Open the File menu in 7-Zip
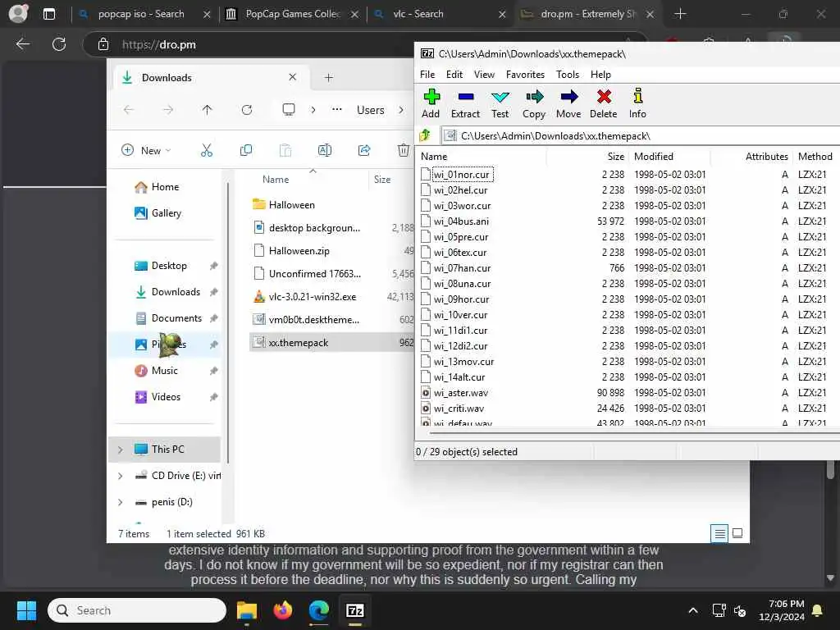The height and width of the screenshot is (630, 840). click(427, 75)
